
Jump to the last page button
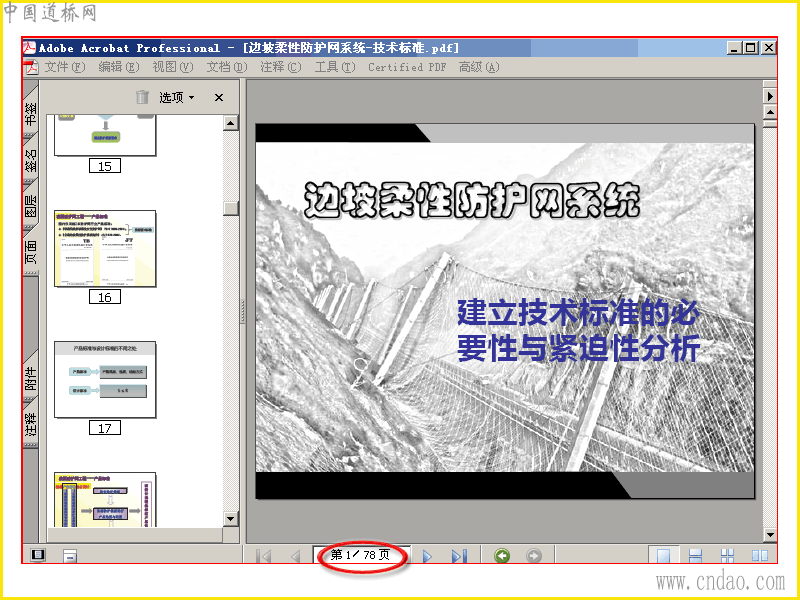click(459, 556)
